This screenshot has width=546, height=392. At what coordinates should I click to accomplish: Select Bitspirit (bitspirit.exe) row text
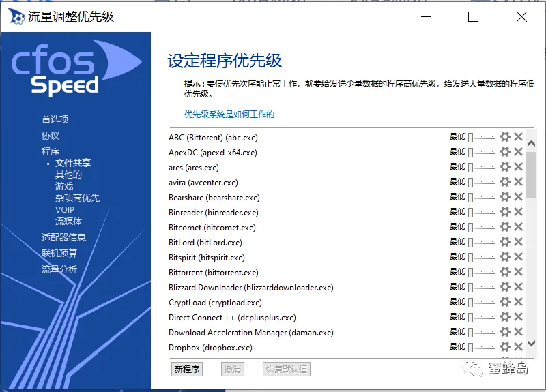click(207, 258)
